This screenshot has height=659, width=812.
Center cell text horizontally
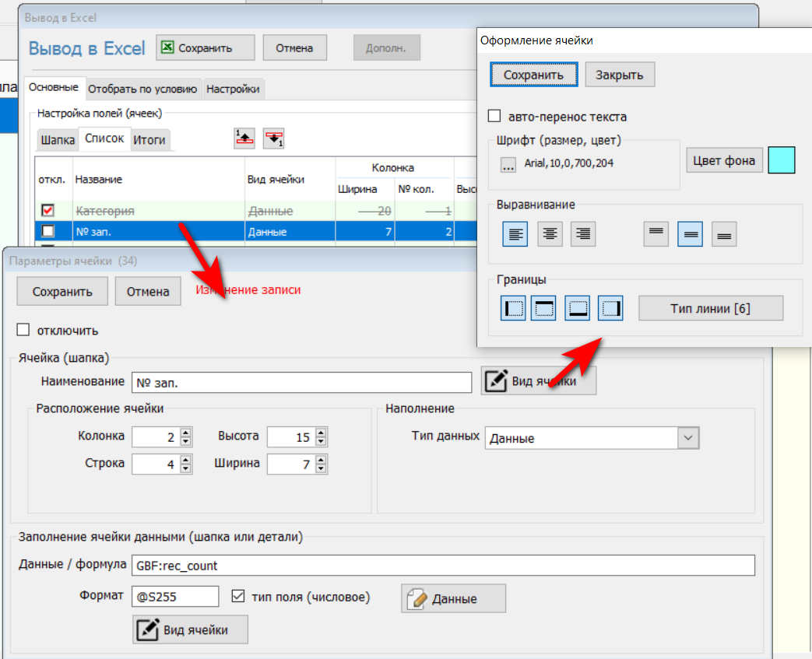[x=550, y=233]
